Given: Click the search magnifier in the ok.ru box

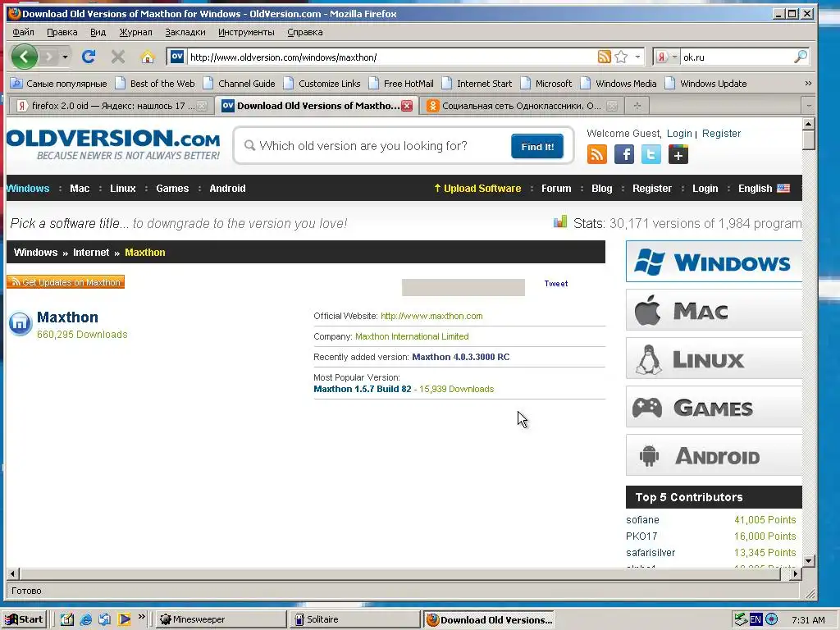Looking at the screenshot, I should point(801,57).
